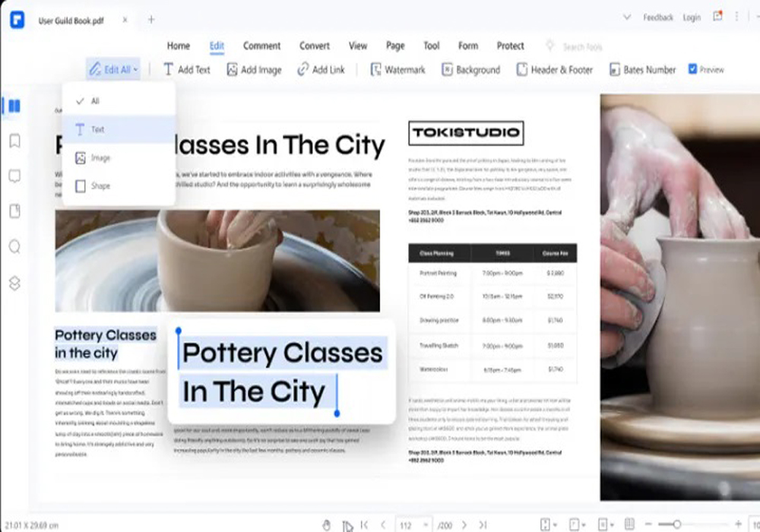The height and width of the screenshot is (532, 760).
Task: Go to the last page
Action: pos(483,524)
